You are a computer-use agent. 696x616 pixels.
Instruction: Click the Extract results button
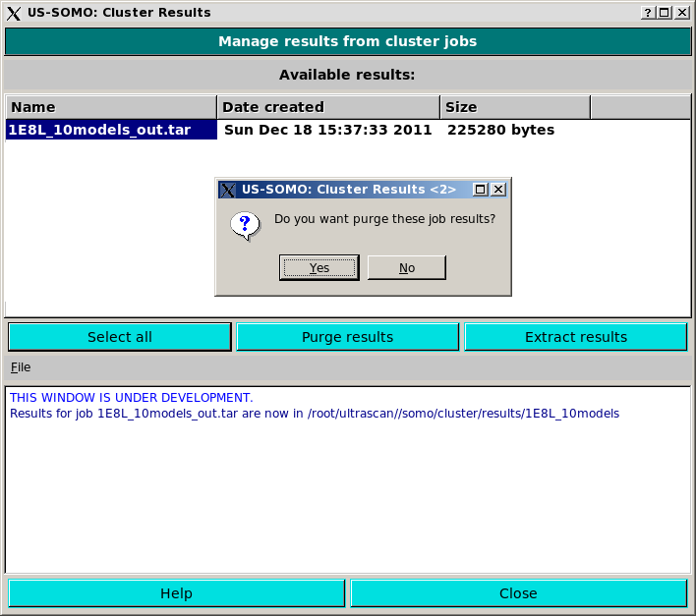tap(576, 337)
